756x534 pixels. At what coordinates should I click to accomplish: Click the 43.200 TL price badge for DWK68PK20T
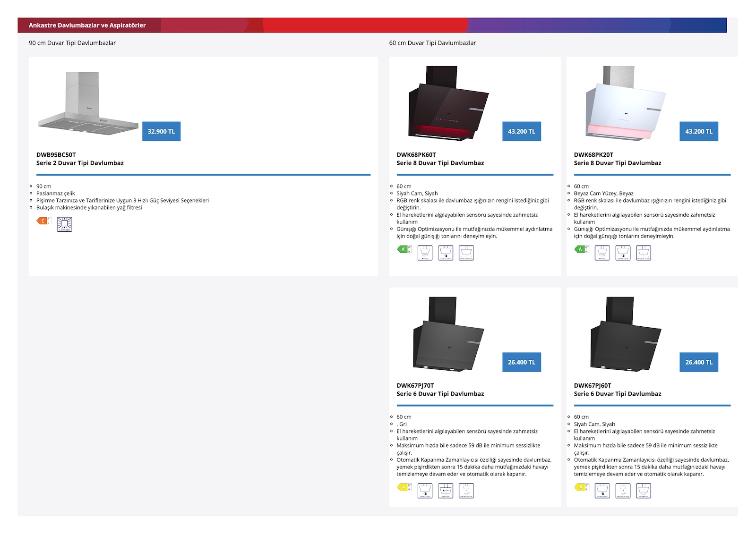click(699, 131)
